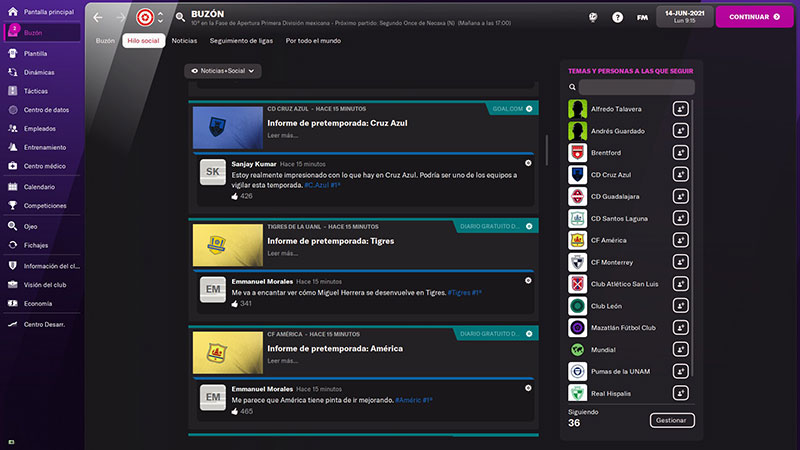Follow CD Santos Laguna
Screen dimensions: 800x450
[x=680, y=218]
